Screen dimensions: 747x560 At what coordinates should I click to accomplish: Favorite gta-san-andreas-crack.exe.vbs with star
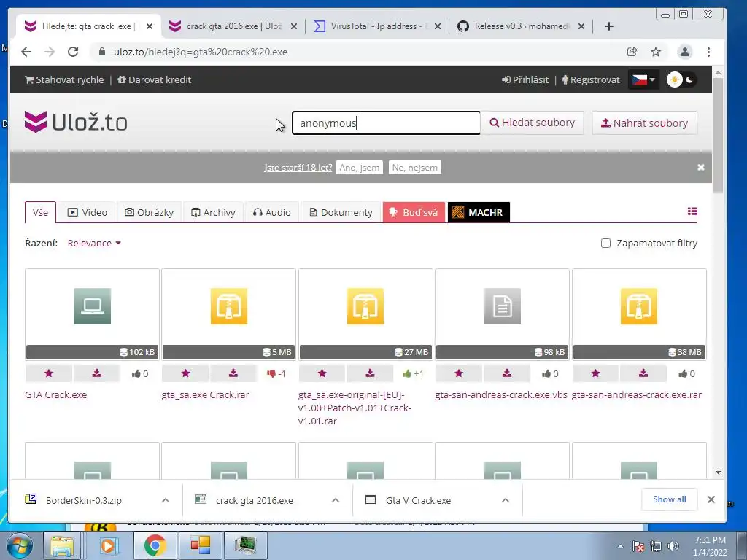tap(459, 373)
